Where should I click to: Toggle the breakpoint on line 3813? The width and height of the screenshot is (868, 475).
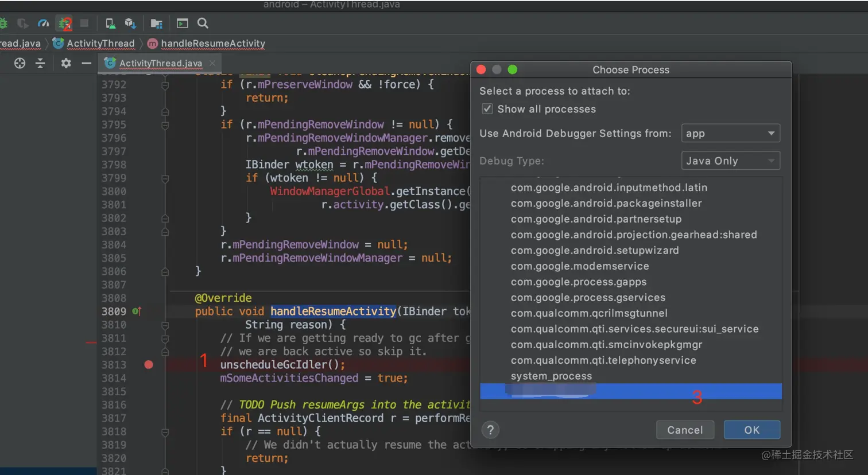149,365
